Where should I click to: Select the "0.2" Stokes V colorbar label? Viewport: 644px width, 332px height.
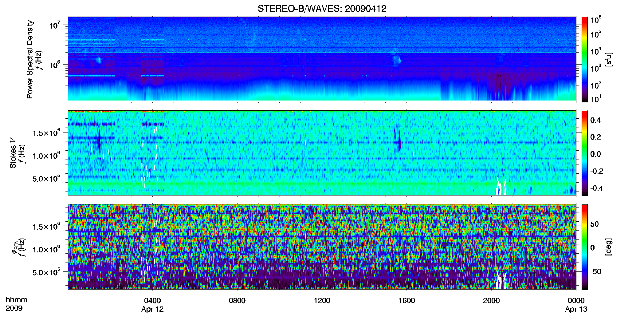[x=595, y=137]
